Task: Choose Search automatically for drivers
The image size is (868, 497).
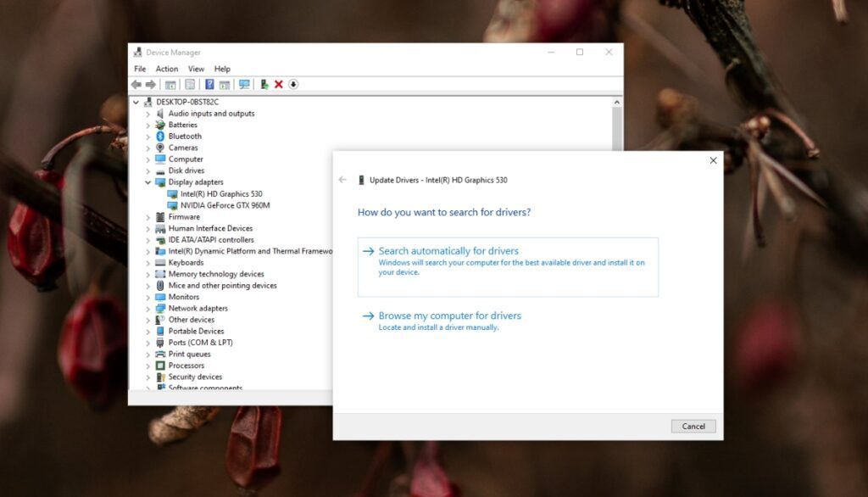Action: click(448, 251)
